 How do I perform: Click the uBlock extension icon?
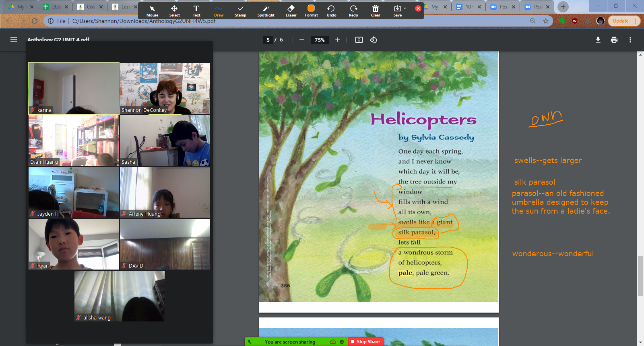click(575, 21)
